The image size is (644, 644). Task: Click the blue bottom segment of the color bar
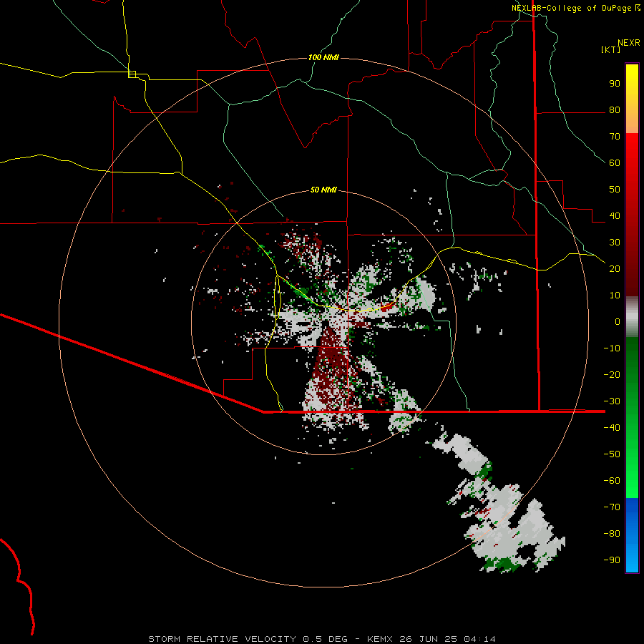tap(632, 535)
